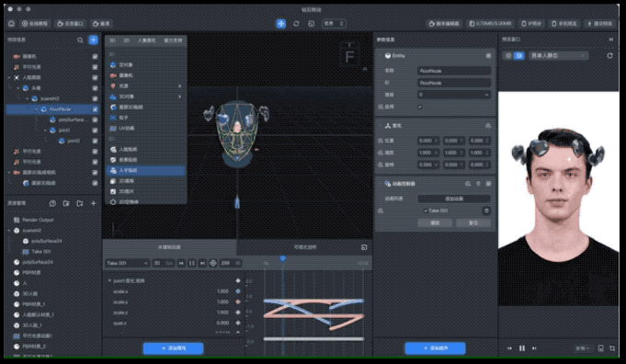Toggle the Entity component checkbox
This screenshot has height=364, width=626.
coord(488,56)
